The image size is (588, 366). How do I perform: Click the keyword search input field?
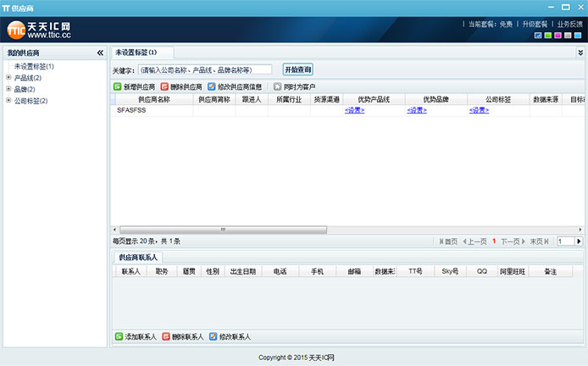(x=204, y=69)
